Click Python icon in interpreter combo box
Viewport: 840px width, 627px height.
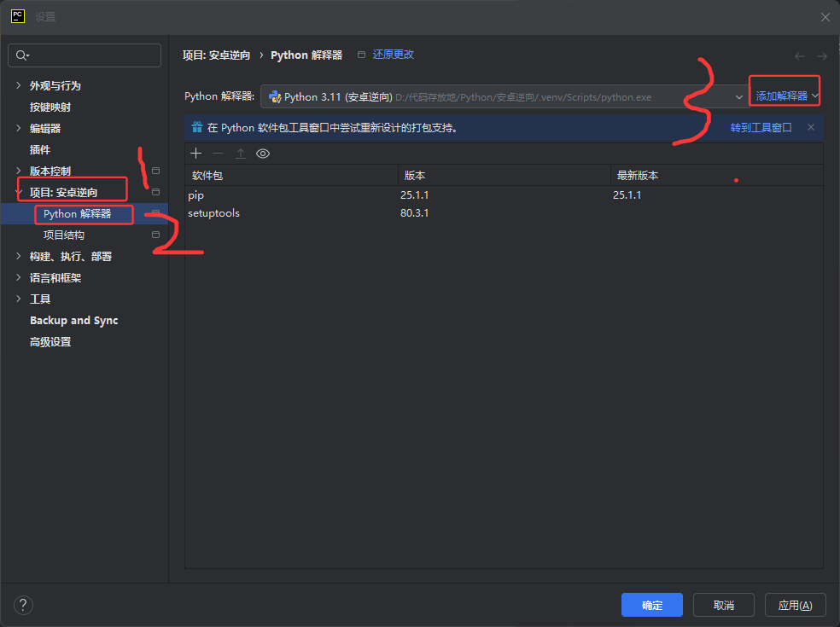[275, 97]
